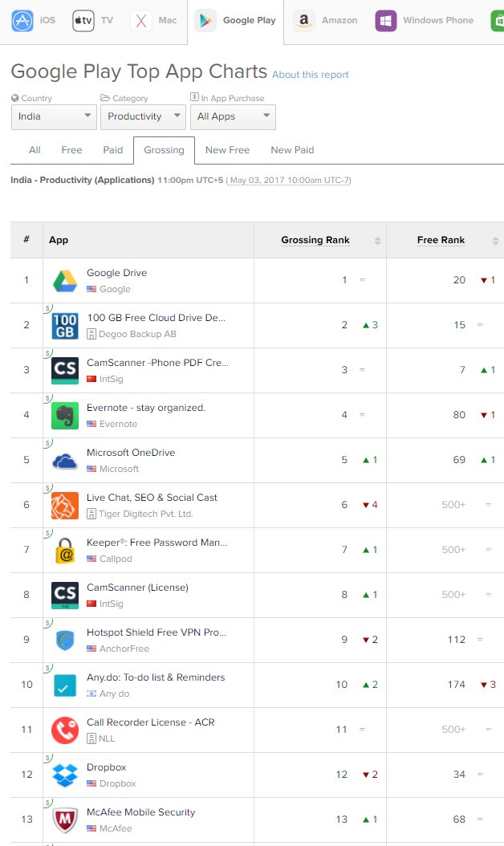The image size is (504, 846).
Task: Open the CamScanner (License) app icon
Action: (x=65, y=595)
